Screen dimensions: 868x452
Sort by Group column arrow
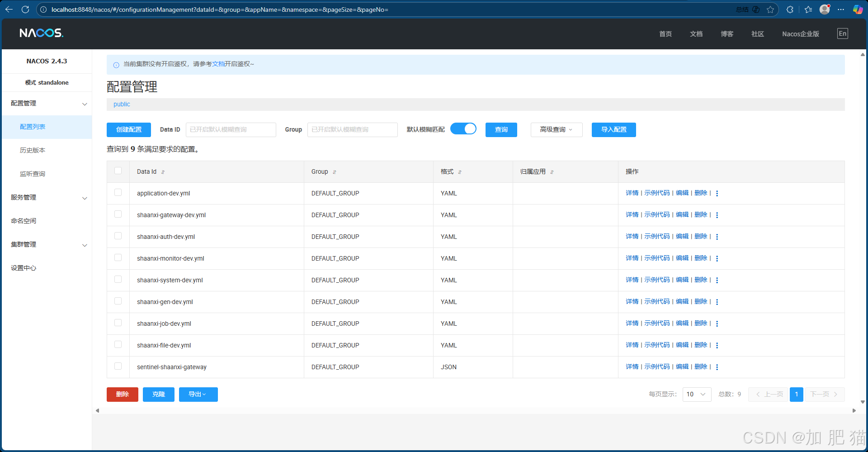(x=335, y=172)
